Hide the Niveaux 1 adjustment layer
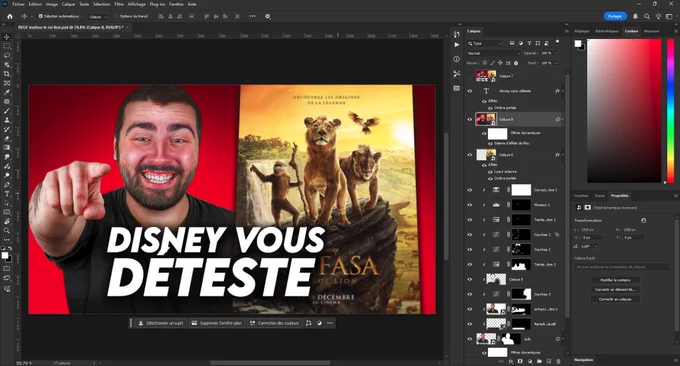Viewport: 680px width, 366px height. click(470, 205)
